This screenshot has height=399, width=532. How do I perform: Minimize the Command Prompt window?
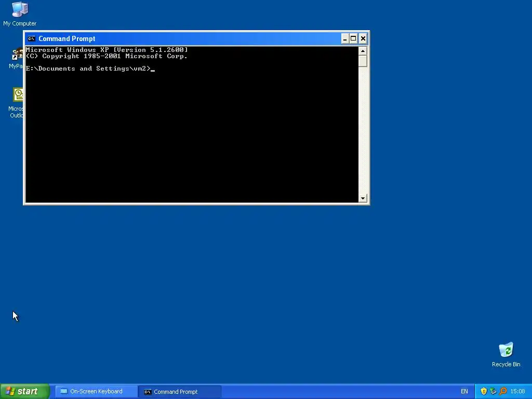click(x=345, y=38)
